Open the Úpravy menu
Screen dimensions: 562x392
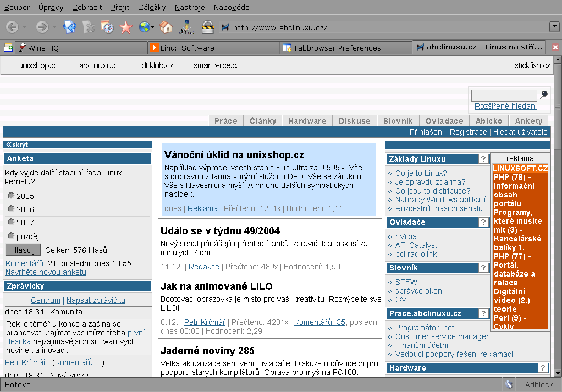51,7
